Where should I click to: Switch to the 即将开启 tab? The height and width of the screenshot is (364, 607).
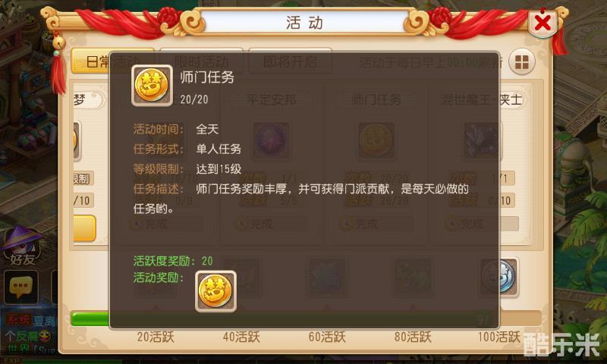[290, 61]
